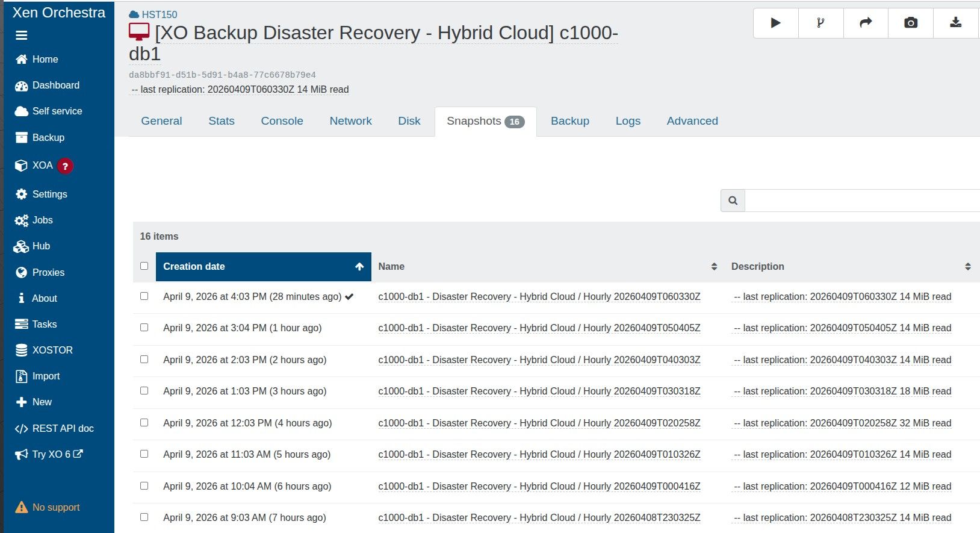Check the select-all snapshots checkbox
980x533 pixels.
(144, 266)
